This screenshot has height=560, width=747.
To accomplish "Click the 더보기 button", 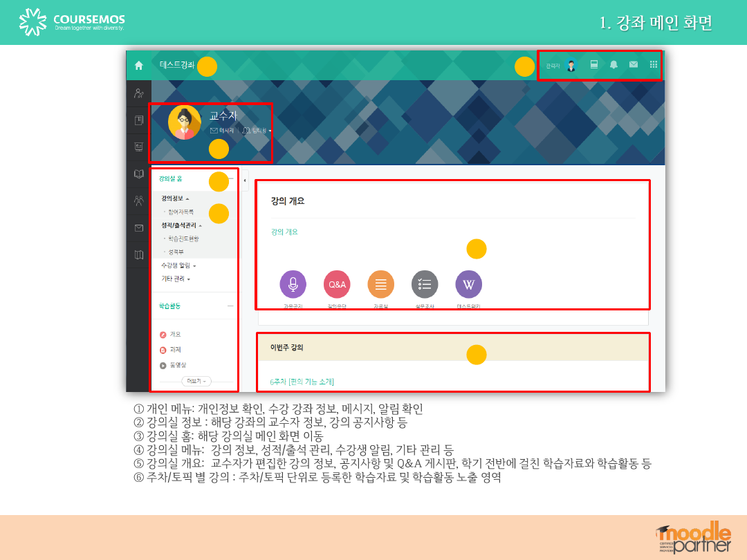I will tap(196, 381).
